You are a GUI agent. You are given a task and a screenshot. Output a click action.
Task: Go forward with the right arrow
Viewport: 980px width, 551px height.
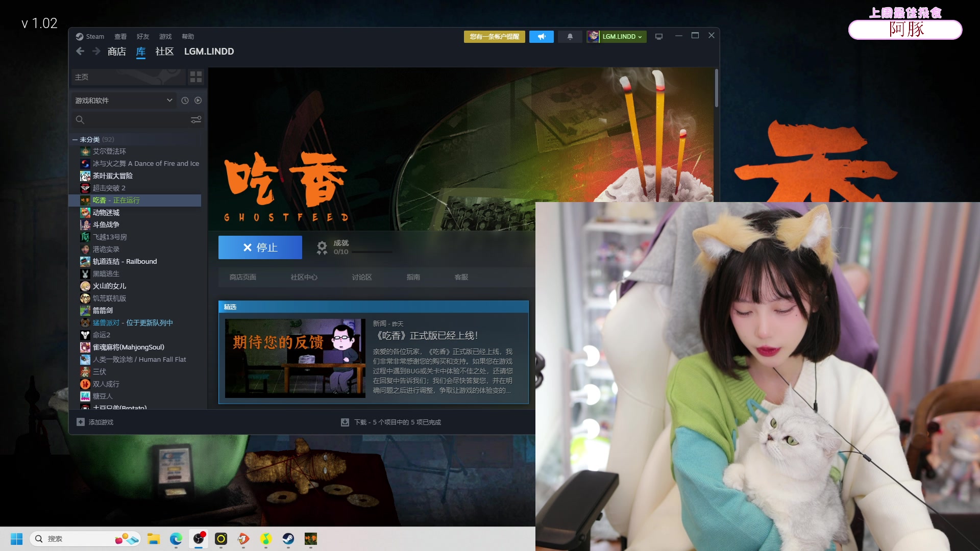click(x=96, y=52)
